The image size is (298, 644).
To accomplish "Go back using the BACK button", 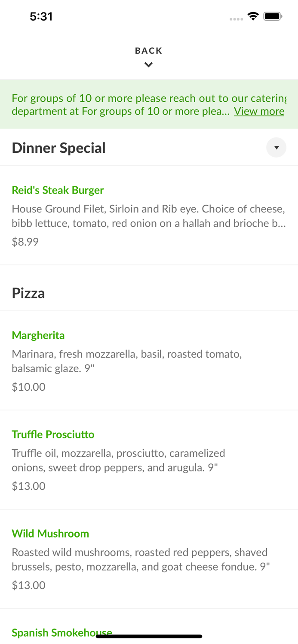I will tap(148, 50).
